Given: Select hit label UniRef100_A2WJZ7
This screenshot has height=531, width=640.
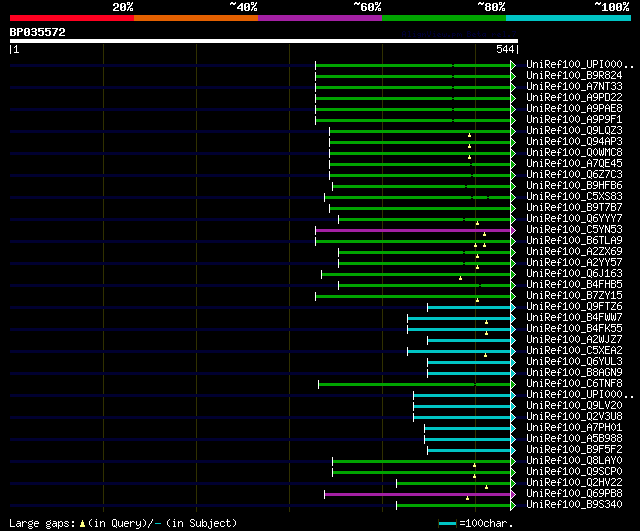Looking at the screenshot, I should coord(574,340).
